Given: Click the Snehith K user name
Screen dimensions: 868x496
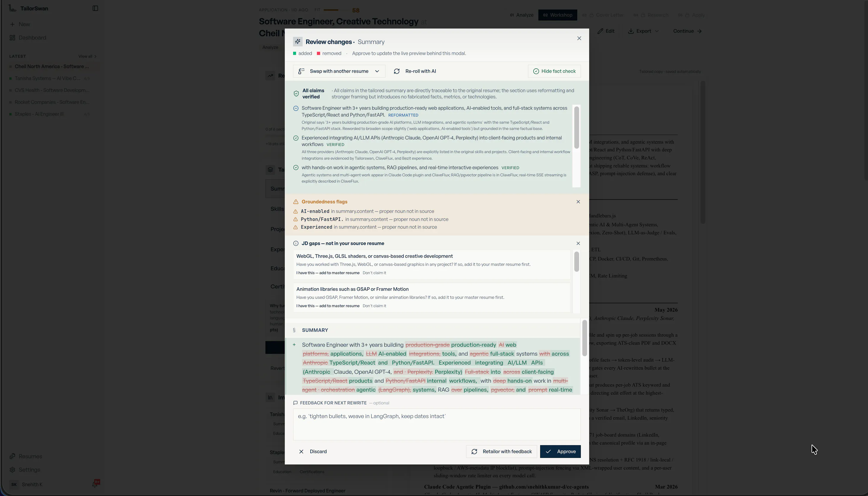Looking at the screenshot, I should [x=32, y=484].
